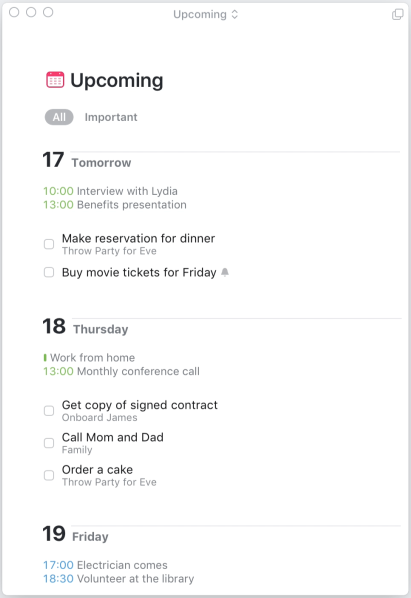Open the Electrician comes event

105,565
